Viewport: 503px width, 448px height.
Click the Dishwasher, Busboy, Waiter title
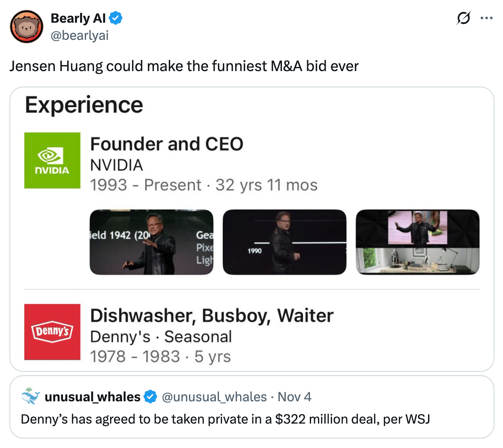(212, 316)
